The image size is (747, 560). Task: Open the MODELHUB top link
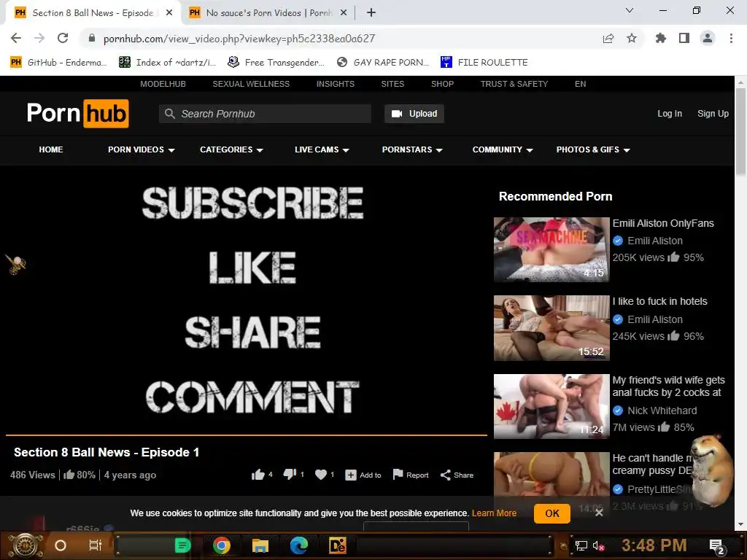tap(163, 84)
